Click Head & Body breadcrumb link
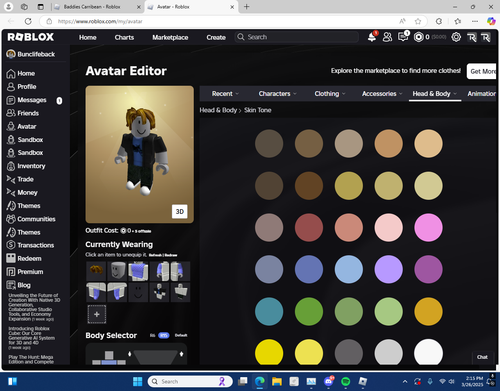This screenshot has height=391, width=500. coord(218,110)
